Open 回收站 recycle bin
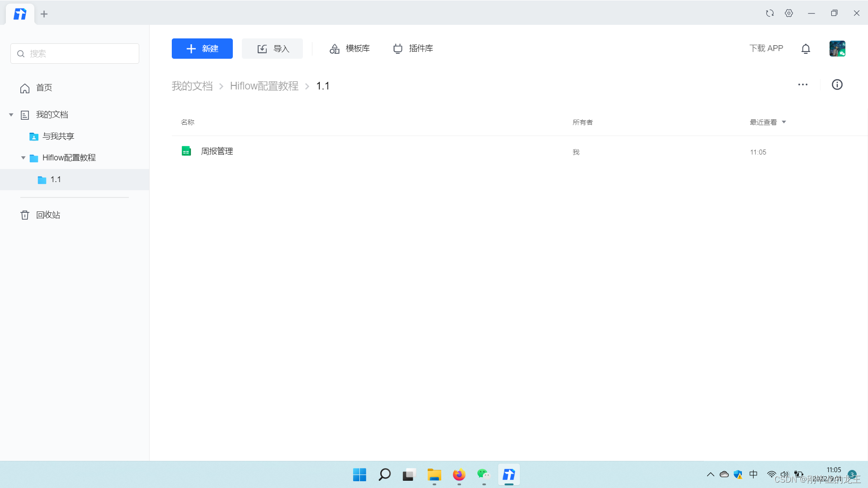Screen dimensions: 868x488 tap(48, 215)
